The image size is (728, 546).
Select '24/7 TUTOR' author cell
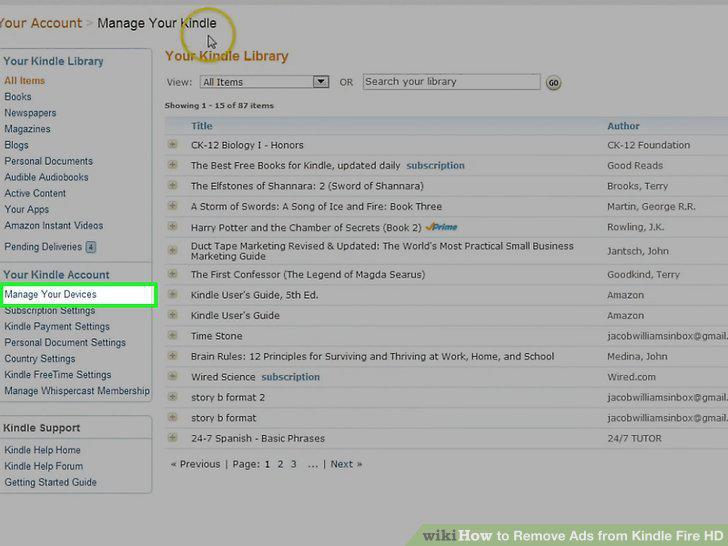tap(634, 438)
